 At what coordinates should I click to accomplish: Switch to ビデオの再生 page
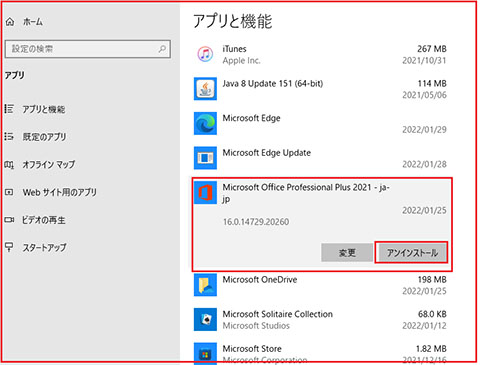44,220
